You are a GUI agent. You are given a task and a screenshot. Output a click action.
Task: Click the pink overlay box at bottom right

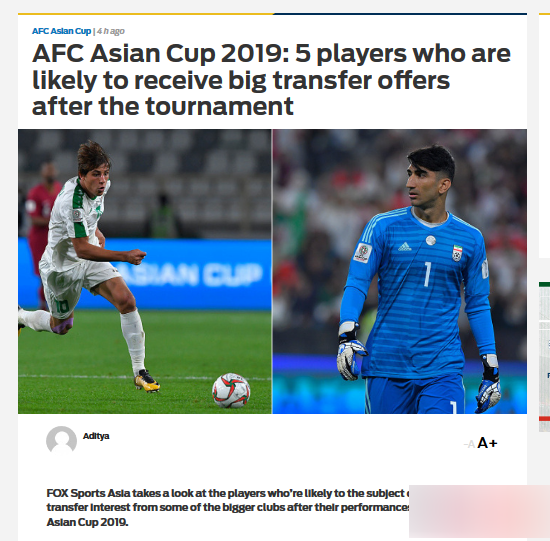[x=479, y=511]
